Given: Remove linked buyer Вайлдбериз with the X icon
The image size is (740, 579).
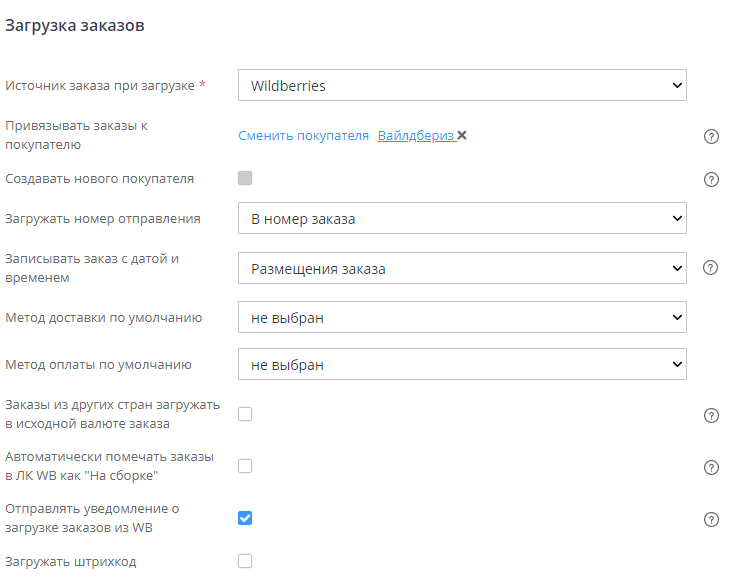Looking at the screenshot, I should coord(462,136).
